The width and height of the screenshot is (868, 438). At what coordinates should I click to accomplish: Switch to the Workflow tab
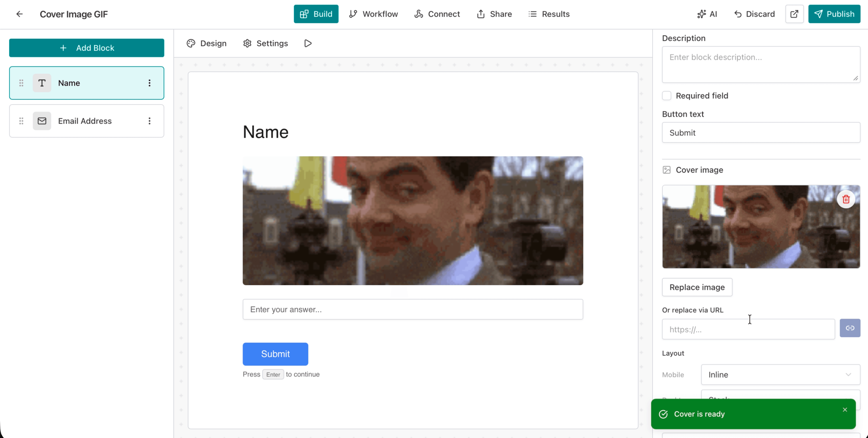(x=373, y=14)
